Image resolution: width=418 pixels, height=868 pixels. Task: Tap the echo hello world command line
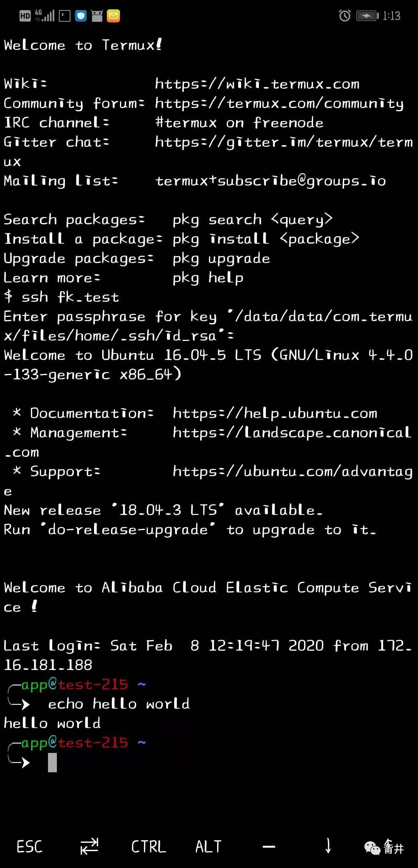tap(119, 704)
